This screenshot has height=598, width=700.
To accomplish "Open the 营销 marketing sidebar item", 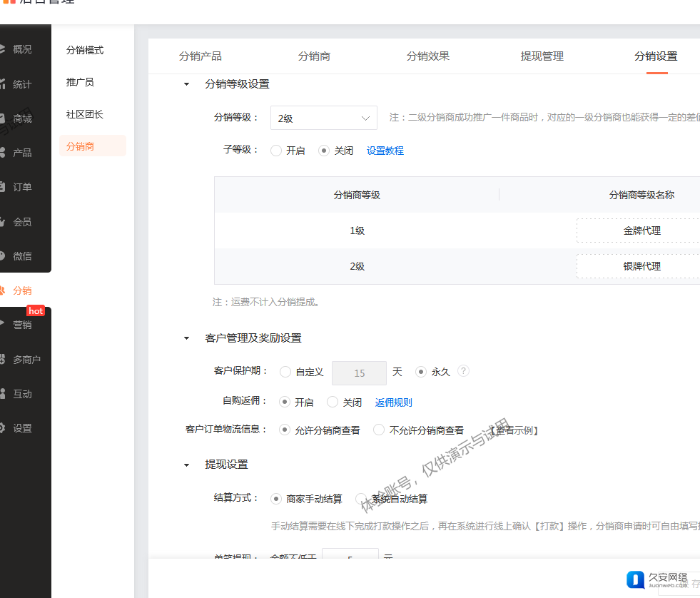I will pyautogui.click(x=21, y=325).
